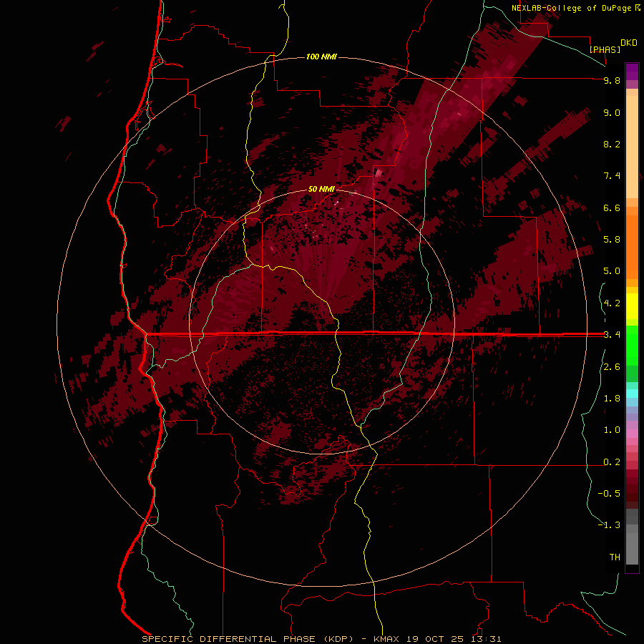Click the 5.8 scale value

(x=612, y=240)
